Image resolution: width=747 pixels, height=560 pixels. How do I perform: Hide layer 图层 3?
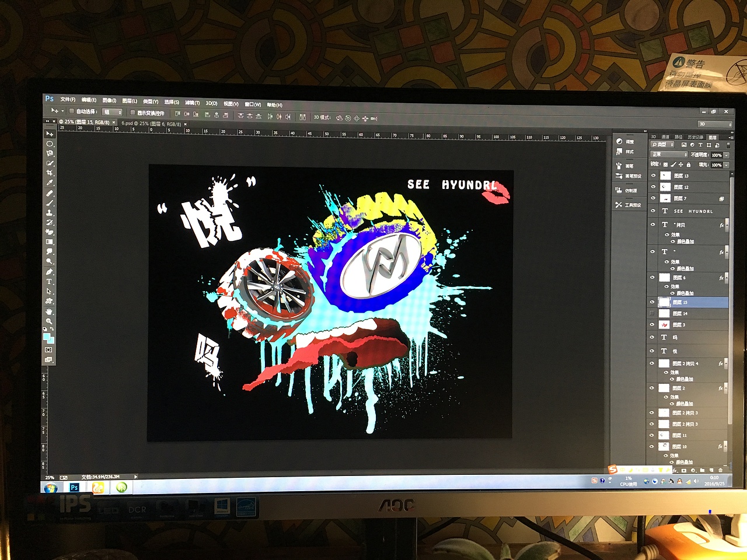[652, 324]
